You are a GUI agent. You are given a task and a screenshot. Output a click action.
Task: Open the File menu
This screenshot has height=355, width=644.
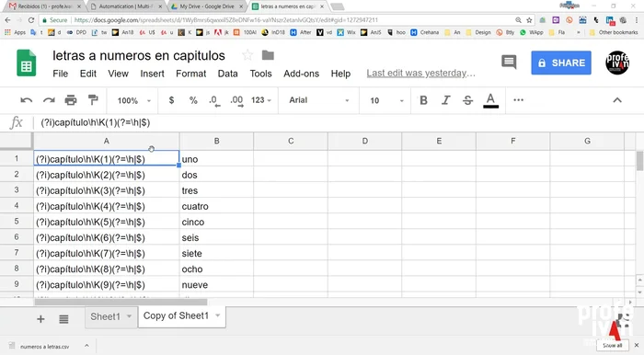[x=61, y=74]
